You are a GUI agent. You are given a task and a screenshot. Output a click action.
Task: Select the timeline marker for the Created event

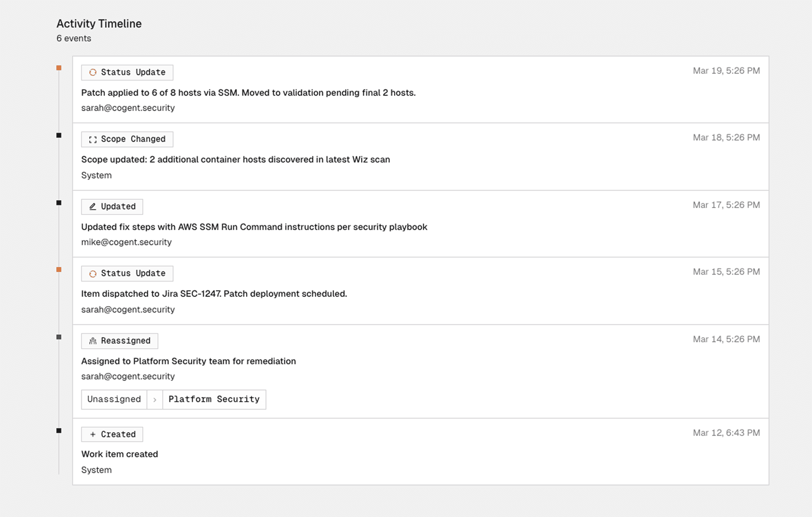pyautogui.click(x=59, y=431)
